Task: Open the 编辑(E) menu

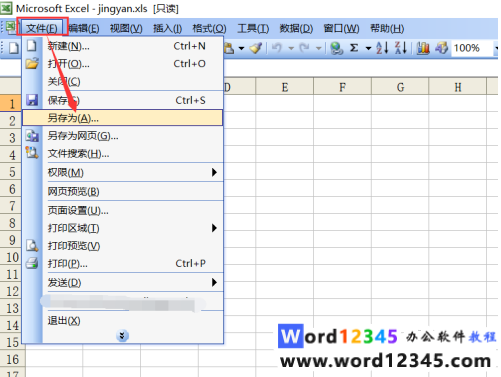Action: tap(84, 28)
